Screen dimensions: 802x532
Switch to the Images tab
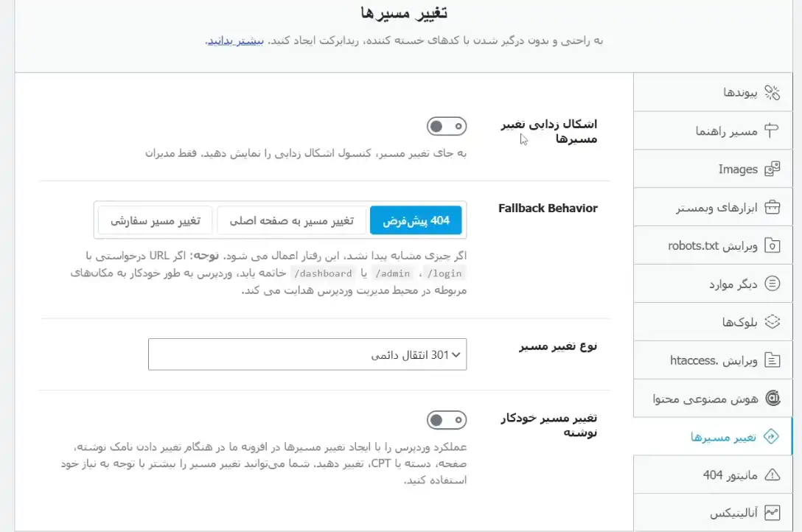(x=713, y=169)
